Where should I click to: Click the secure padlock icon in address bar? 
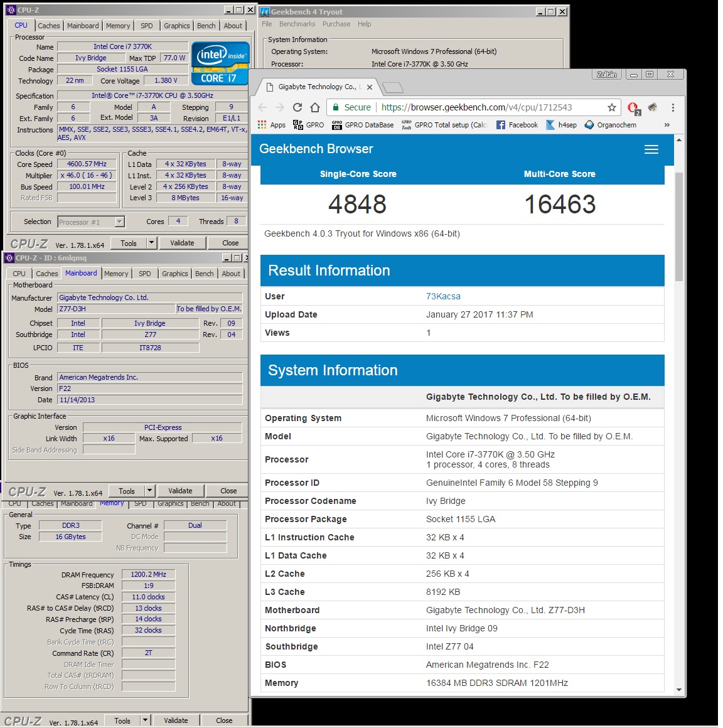[335, 107]
